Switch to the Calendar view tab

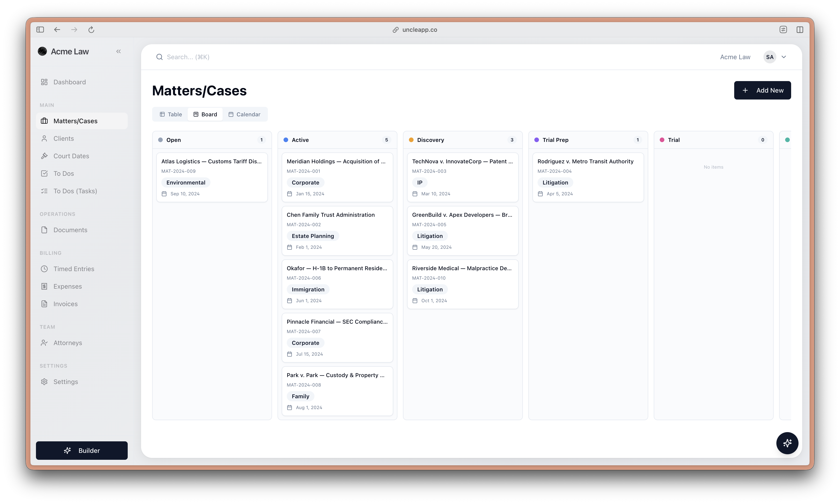tap(244, 114)
